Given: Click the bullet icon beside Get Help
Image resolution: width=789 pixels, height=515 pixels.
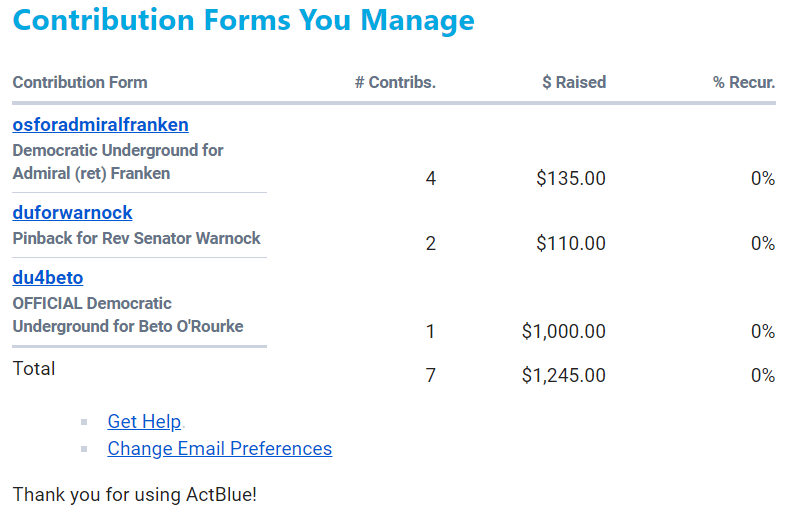Looking at the screenshot, I should point(85,422).
